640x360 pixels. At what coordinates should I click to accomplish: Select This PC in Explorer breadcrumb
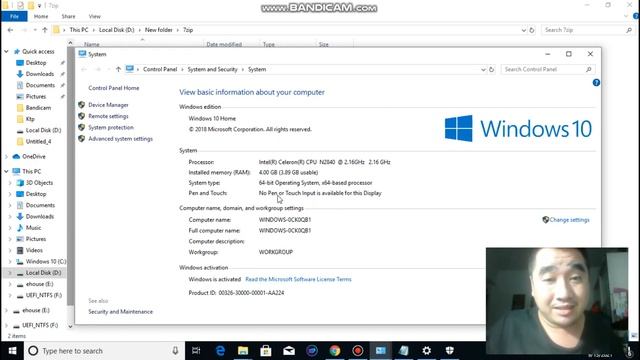click(79, 30)
